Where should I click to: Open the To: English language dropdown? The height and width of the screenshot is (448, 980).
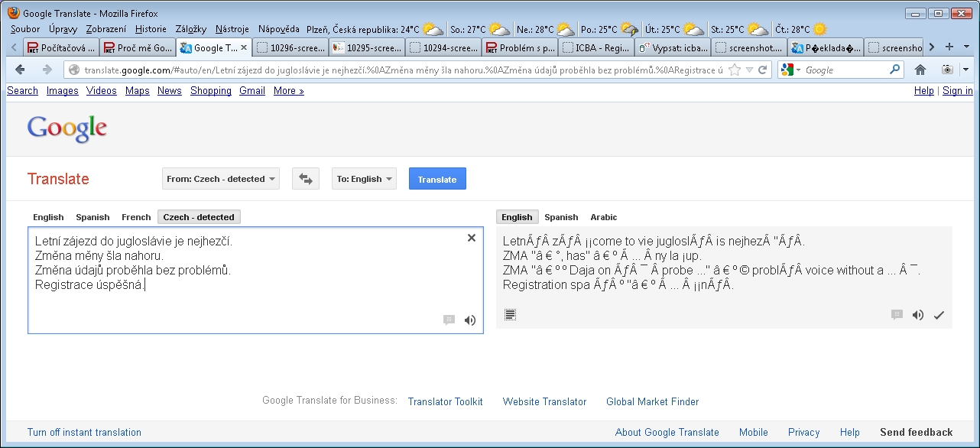point(364,179)
